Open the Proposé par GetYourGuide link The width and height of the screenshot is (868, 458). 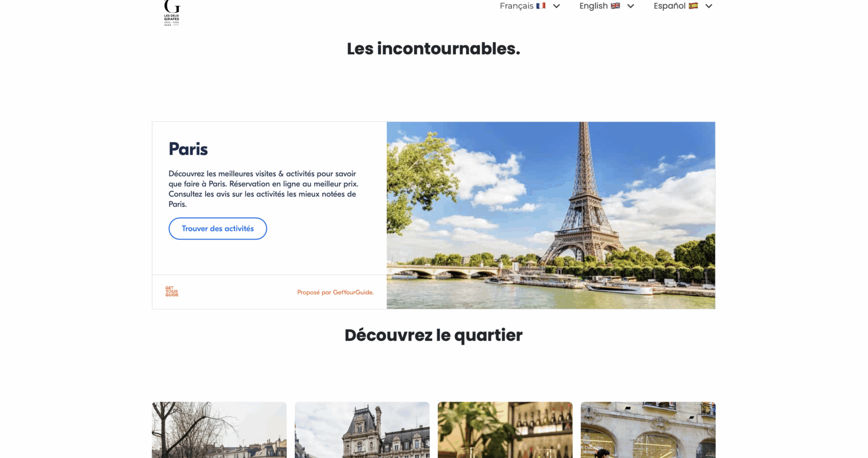pos(335,292)
